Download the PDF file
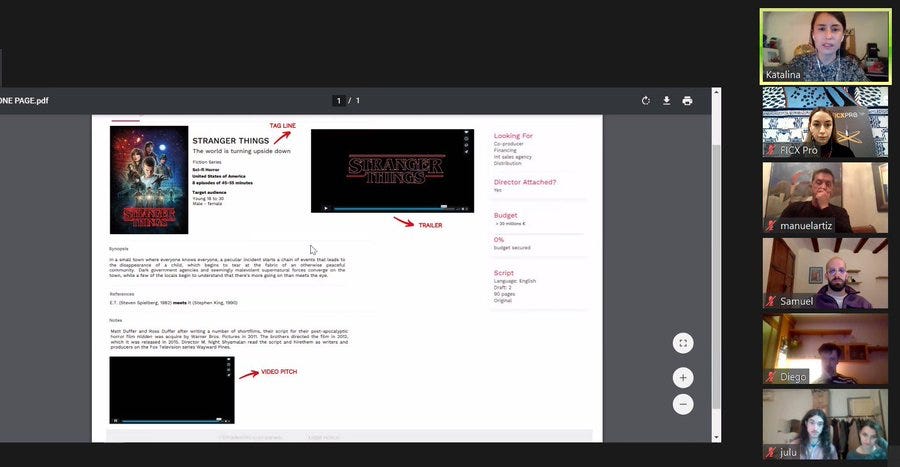Viewport: 900px width, 467px height. [x=666, y=100]
